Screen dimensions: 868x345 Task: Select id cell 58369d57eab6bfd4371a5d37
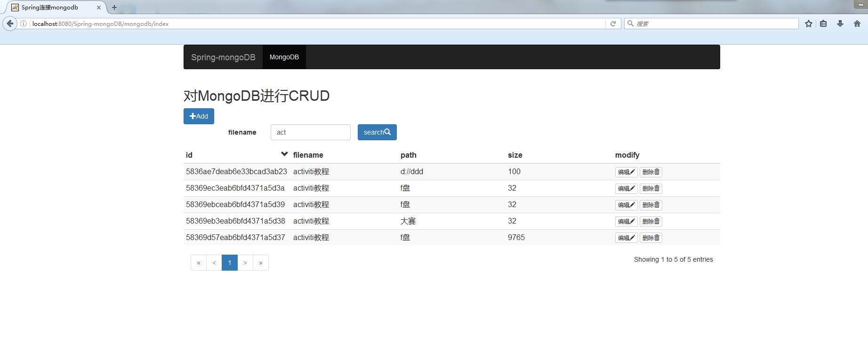[235, 238]
